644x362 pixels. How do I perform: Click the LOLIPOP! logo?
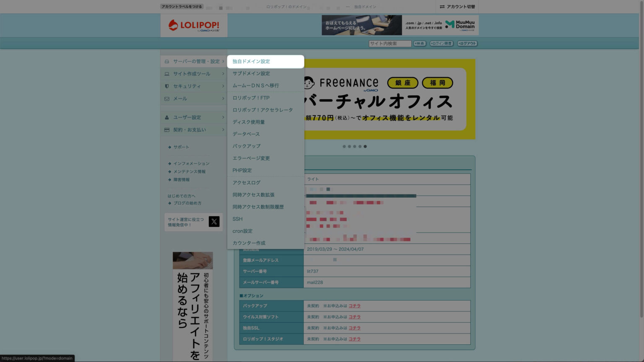(x=194, y=25)
